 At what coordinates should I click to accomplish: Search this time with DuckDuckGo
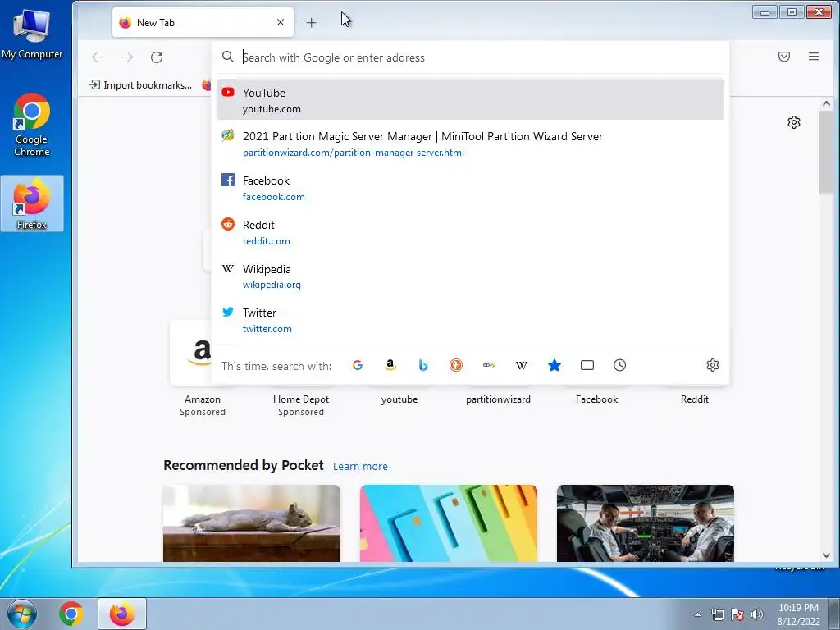coord(456,365)
